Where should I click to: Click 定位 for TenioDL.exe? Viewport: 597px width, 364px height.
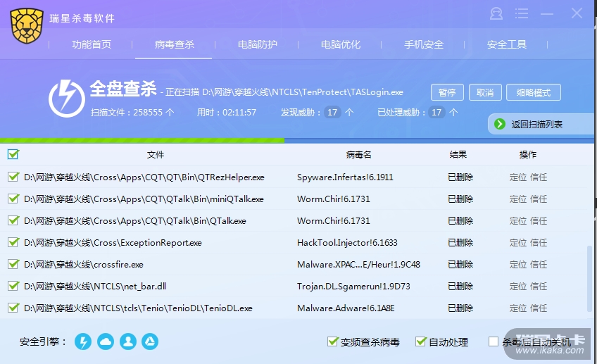tap(518, 308)
